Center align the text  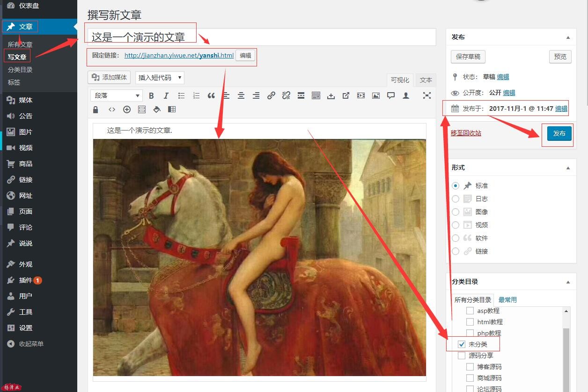(241, 95)
